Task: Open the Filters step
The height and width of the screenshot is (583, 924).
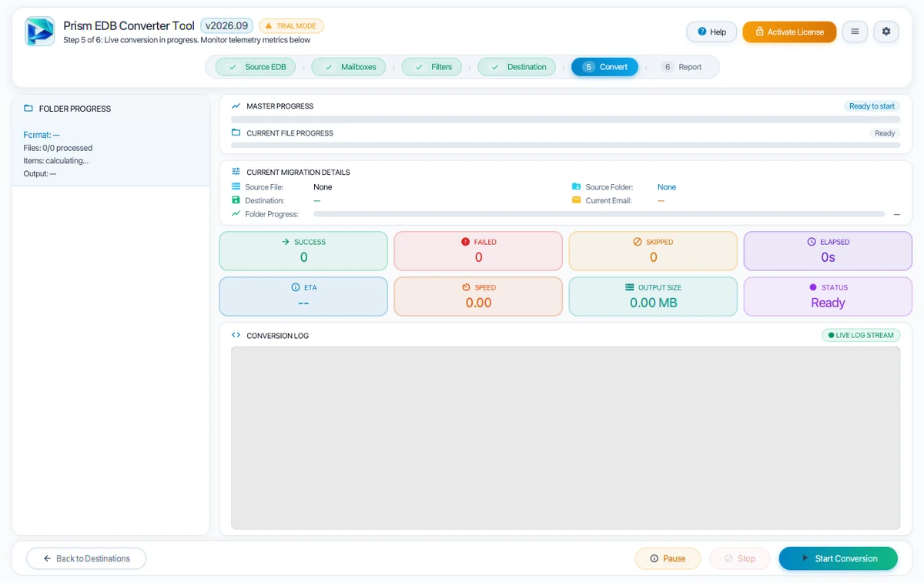Action: point(432,67)
